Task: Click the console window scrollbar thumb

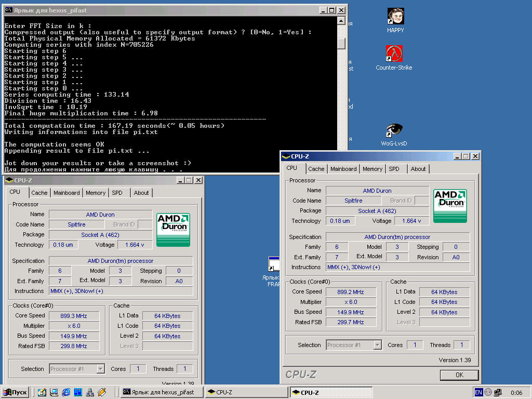Action: tap(342, 44)
